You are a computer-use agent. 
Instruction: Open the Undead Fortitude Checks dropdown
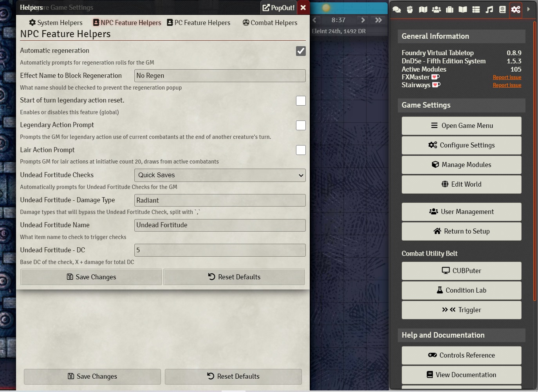coord(220,175)
